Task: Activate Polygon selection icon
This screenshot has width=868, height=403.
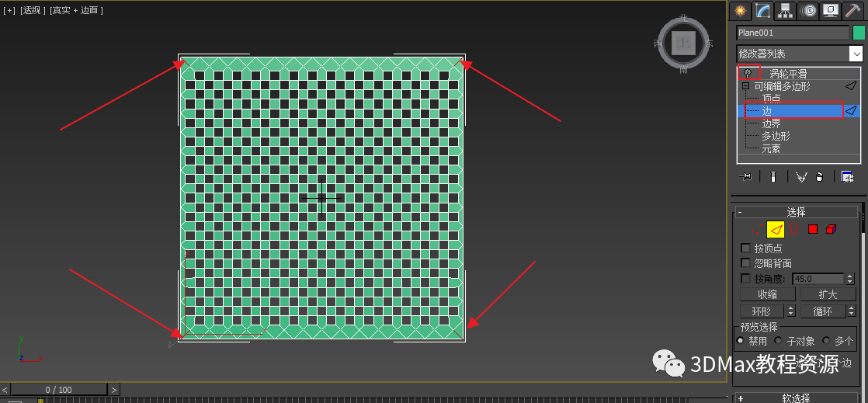Action: [813, 229]
